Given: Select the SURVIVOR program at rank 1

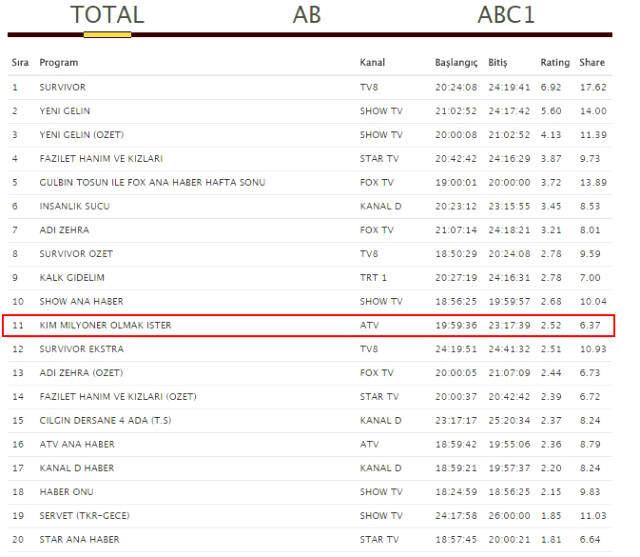Looking at the screenshot, I should 62,87.
